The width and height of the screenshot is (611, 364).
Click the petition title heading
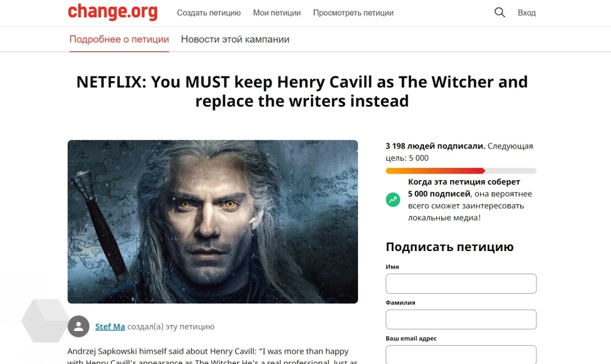[x=302, y=92]
